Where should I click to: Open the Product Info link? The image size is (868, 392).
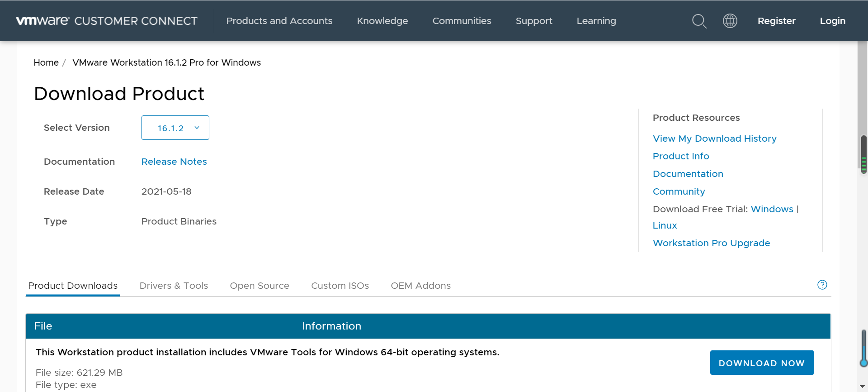pyautogui.click(x=681, y=156)
